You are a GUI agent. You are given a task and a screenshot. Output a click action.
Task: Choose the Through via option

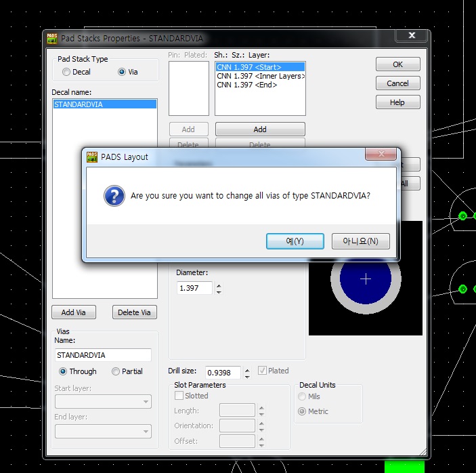tap(63, 371)
